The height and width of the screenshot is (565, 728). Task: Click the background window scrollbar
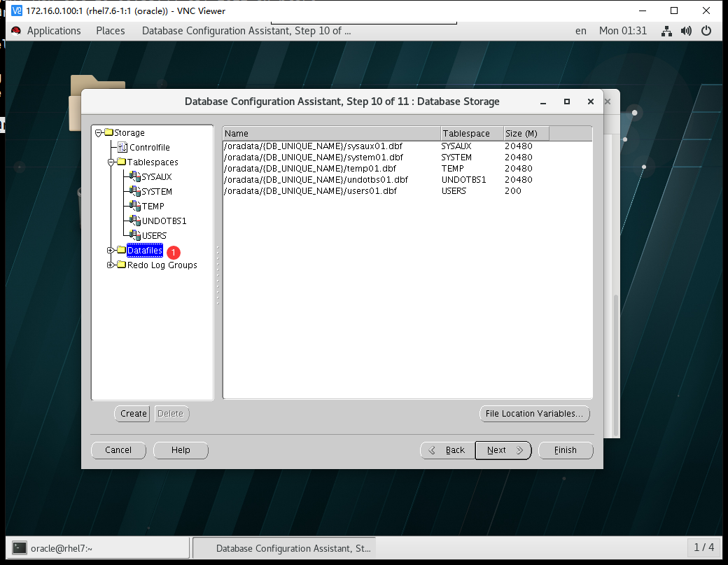[616, 365]
